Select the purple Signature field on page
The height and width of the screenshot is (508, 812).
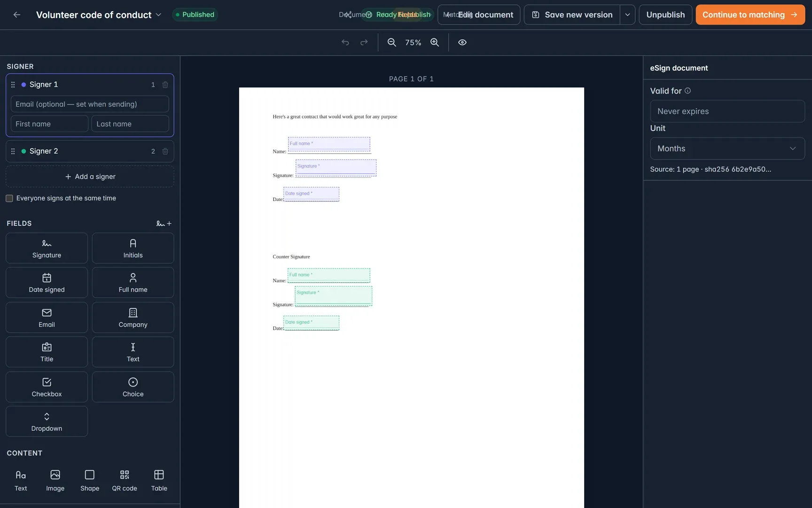[x=336, y=168]
